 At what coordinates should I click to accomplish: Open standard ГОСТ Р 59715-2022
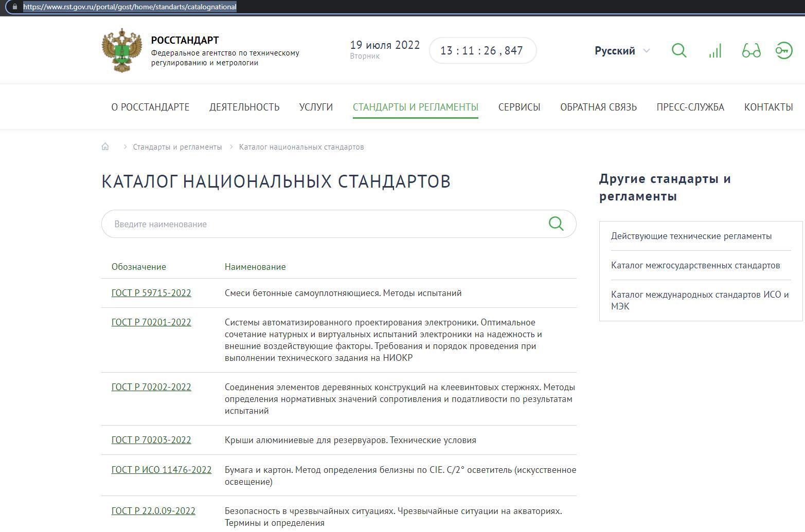click(x=151, y=293)
